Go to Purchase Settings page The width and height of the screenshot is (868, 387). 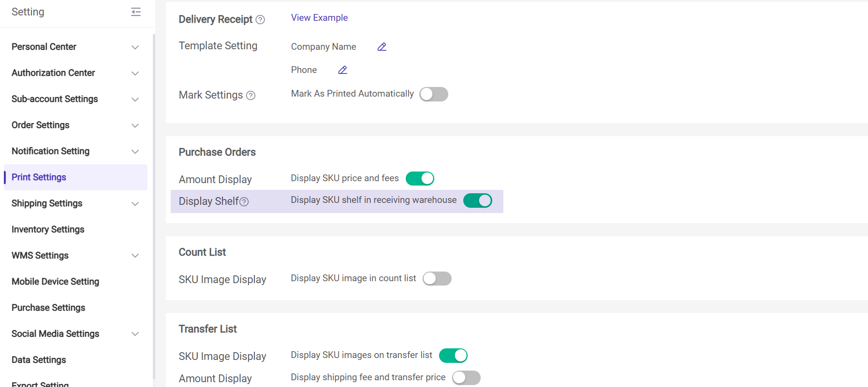48,308
